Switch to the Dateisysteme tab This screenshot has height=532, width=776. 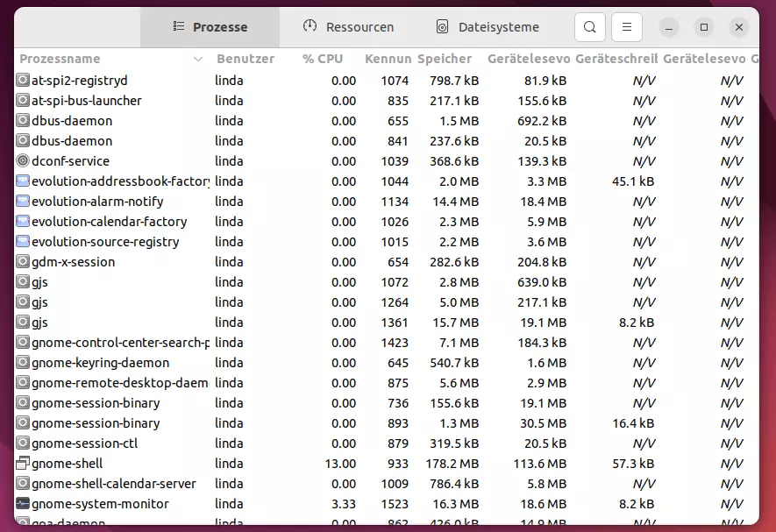click(x=488, y=27)
